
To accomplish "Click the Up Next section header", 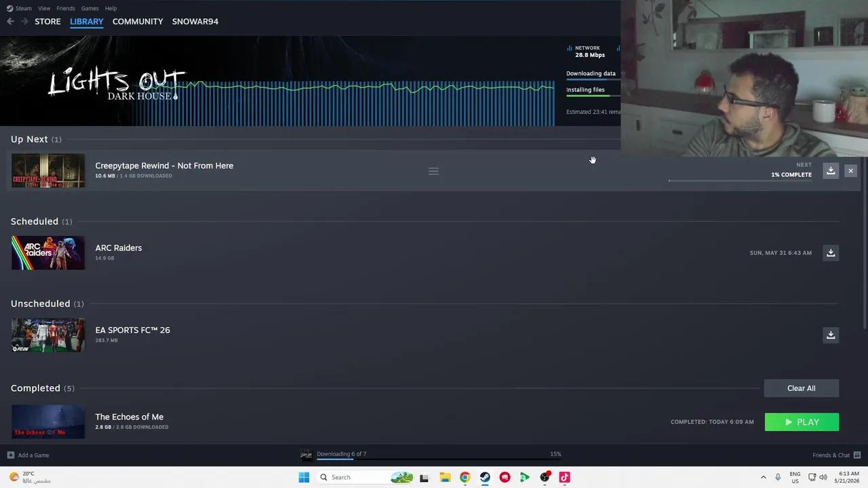I will 36,139.
